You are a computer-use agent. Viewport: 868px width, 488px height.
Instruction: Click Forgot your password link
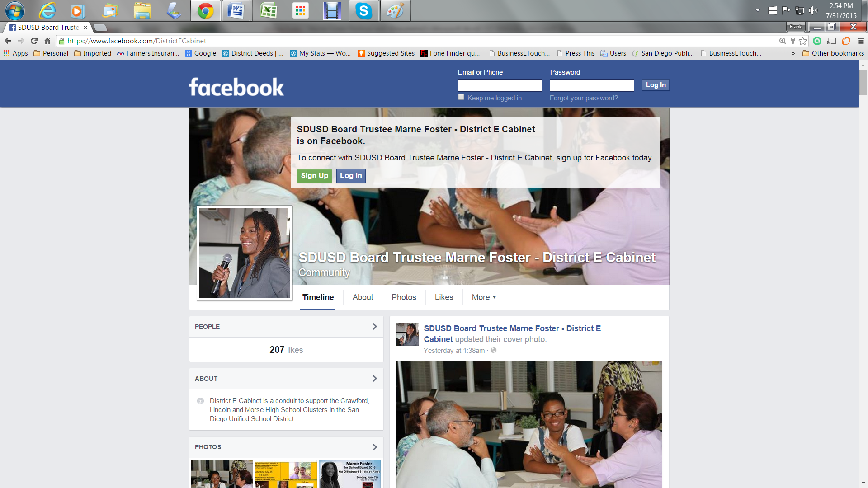click(584, 98)
